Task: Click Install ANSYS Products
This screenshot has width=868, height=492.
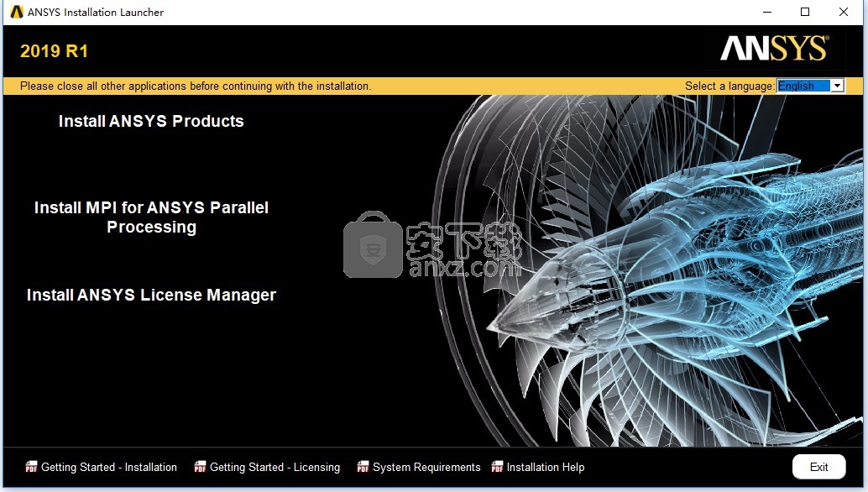Action: [x=151, y=121]
